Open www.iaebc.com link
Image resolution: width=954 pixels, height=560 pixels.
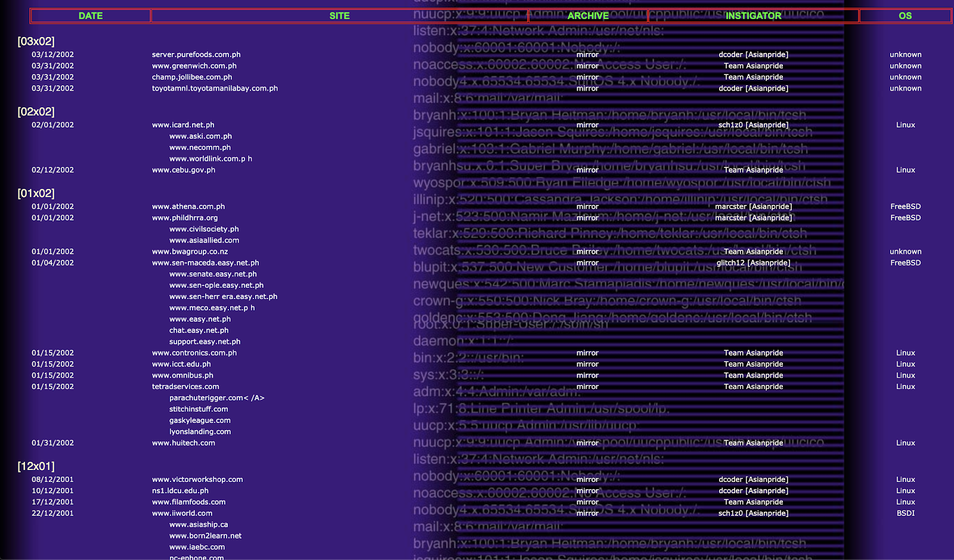click(197, 548)
